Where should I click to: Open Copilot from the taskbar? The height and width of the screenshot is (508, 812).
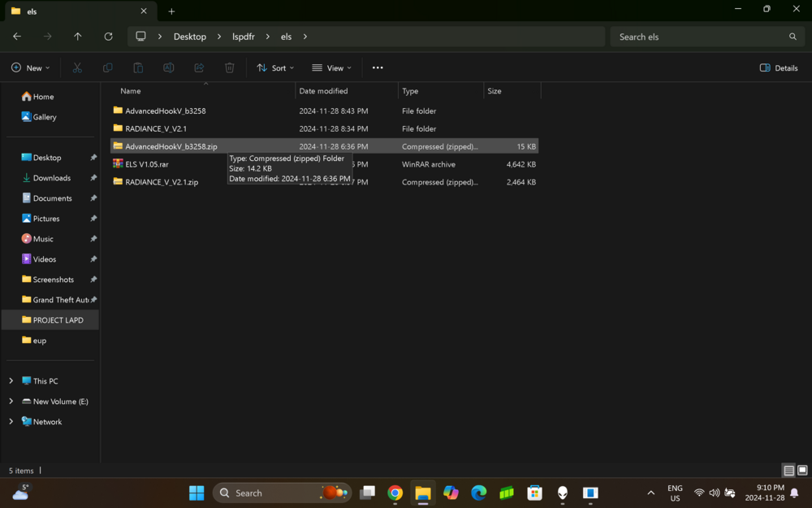tap(451, 493)
